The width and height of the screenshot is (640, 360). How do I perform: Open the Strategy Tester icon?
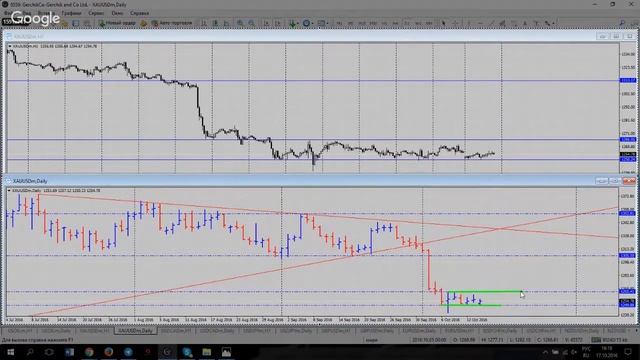[x=87, y=23]
